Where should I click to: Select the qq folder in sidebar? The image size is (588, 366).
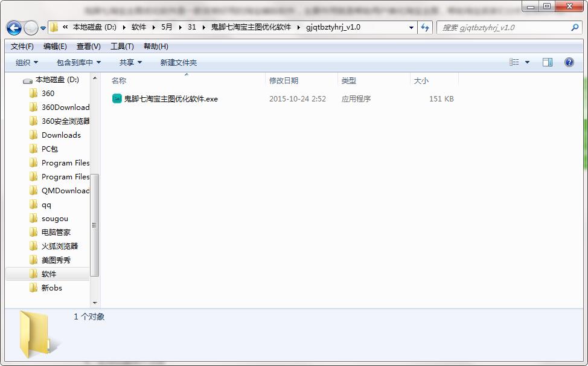(46, 205)
